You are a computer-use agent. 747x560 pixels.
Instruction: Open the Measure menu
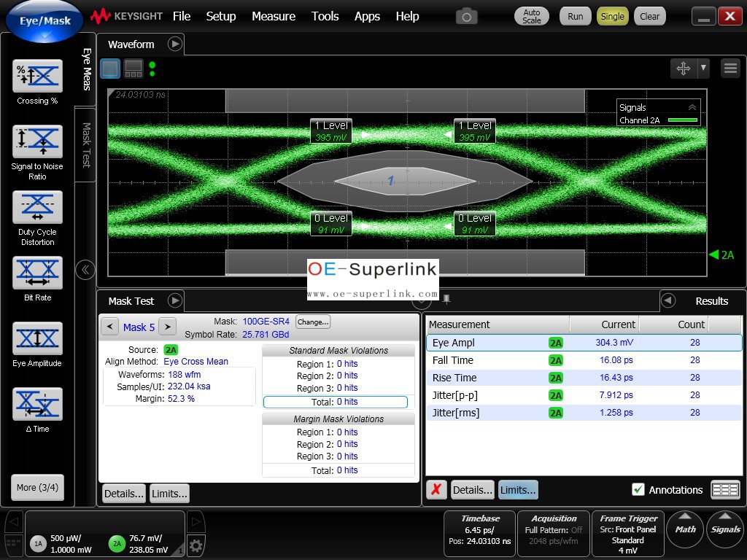274,16
